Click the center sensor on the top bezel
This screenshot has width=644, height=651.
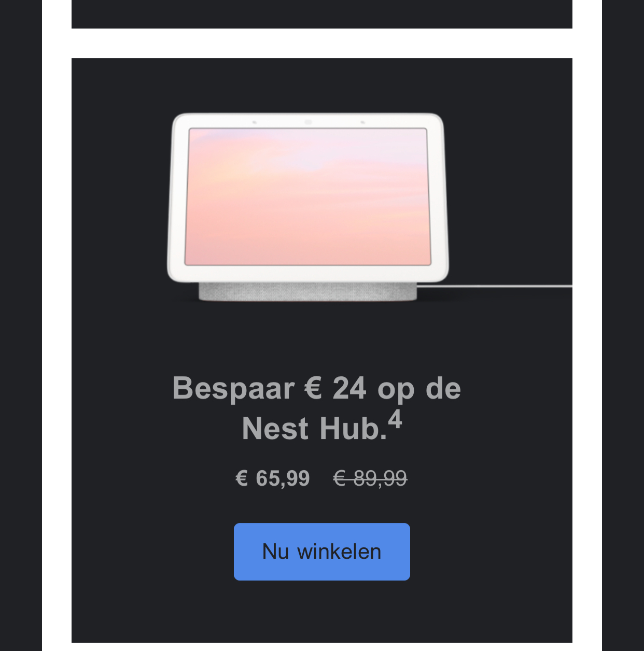click(x=308, y=122)
